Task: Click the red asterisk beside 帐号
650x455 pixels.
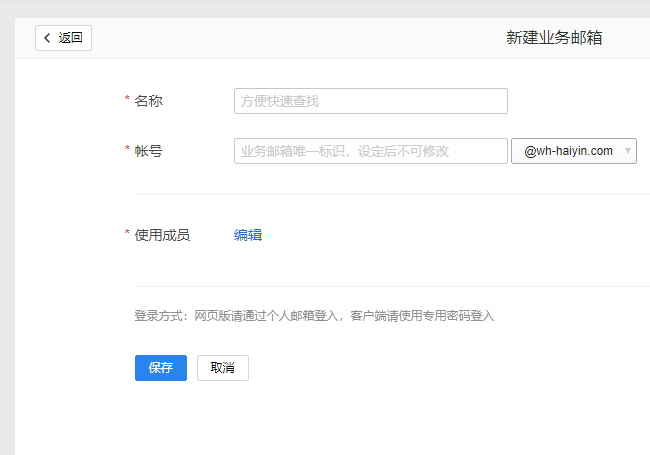Action: 127,150
